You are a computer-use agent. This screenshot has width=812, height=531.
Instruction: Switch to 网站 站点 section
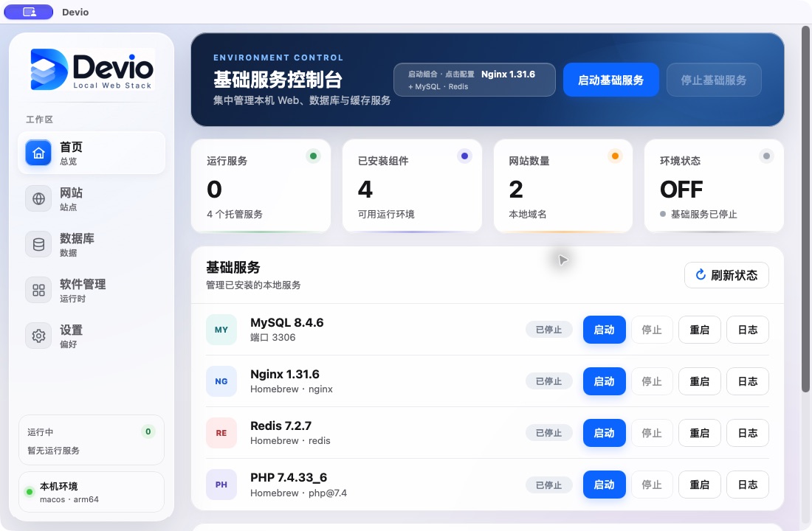click(92, 198)
